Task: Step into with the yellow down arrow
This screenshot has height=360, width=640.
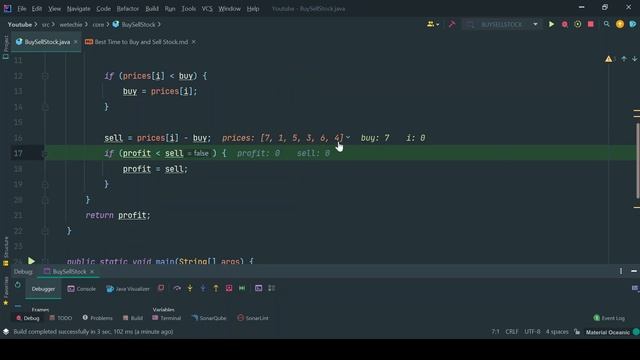Action: (190, 288)
